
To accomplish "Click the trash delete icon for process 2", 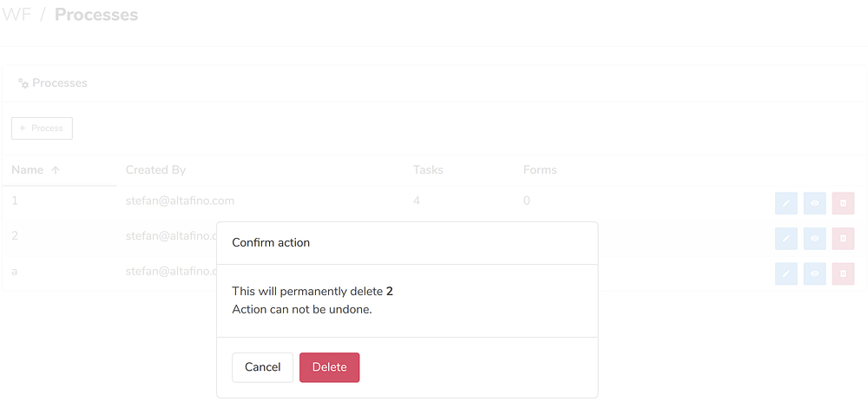I will [x=843, y=238].
